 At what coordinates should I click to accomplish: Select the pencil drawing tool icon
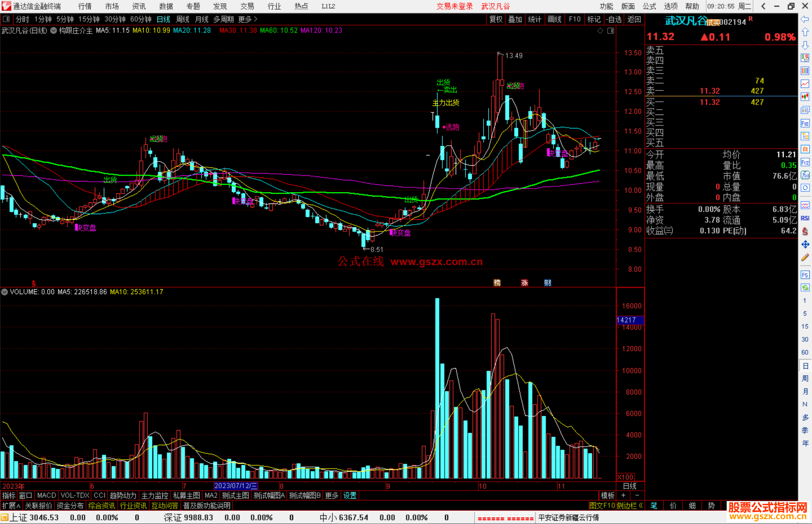tap(805, 258)
